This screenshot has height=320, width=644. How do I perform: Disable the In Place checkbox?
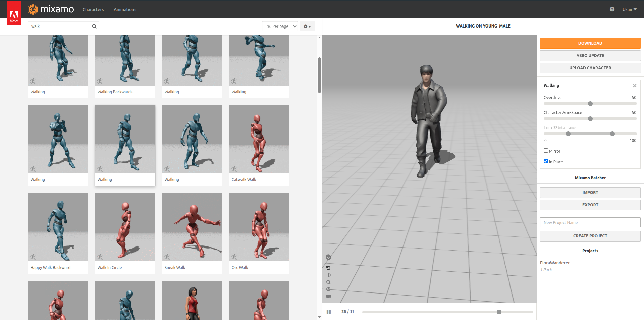point(545,161)
